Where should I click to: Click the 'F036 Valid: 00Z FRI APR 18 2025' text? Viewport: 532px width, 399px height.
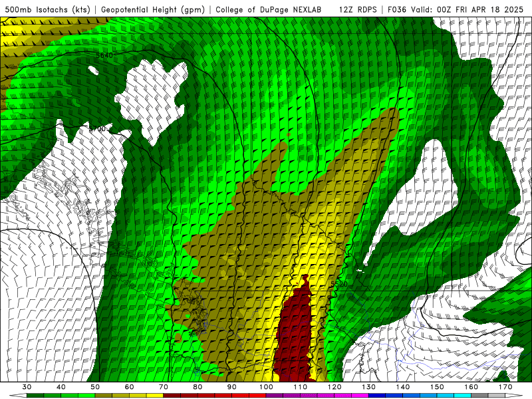[x=456, y=10]
